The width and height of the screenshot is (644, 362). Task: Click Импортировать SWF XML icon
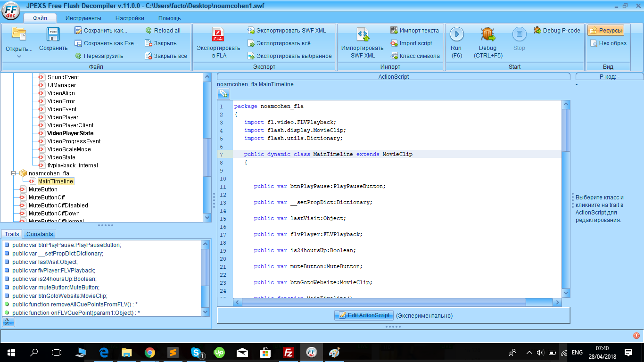(x=363, y=34)
